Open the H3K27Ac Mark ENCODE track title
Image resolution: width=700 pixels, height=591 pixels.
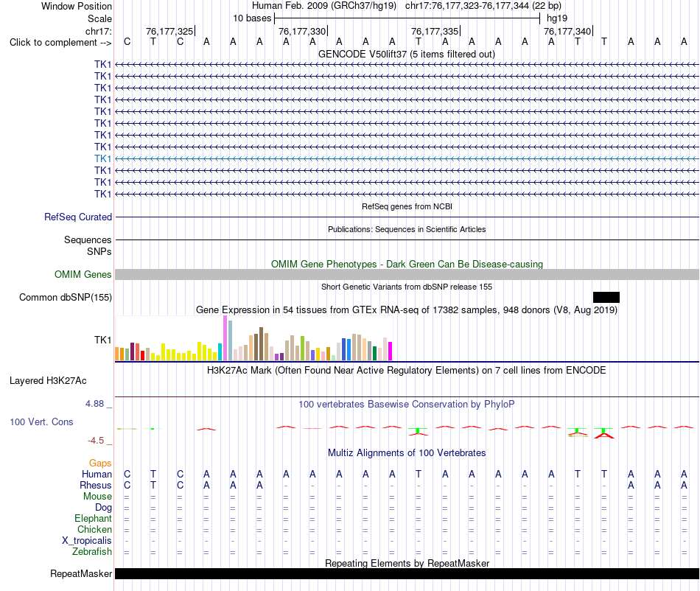tap(407, 371)
